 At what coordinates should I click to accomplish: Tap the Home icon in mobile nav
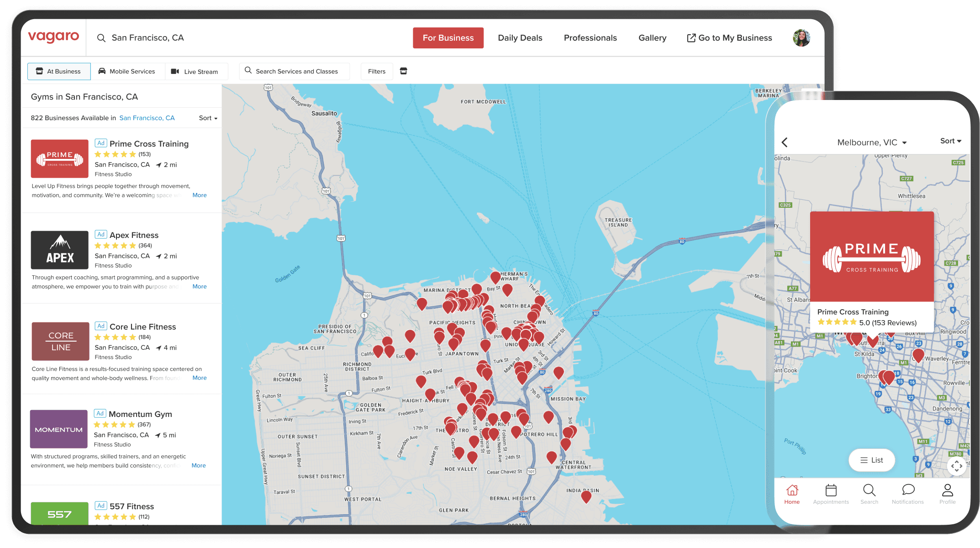[792, 491]
